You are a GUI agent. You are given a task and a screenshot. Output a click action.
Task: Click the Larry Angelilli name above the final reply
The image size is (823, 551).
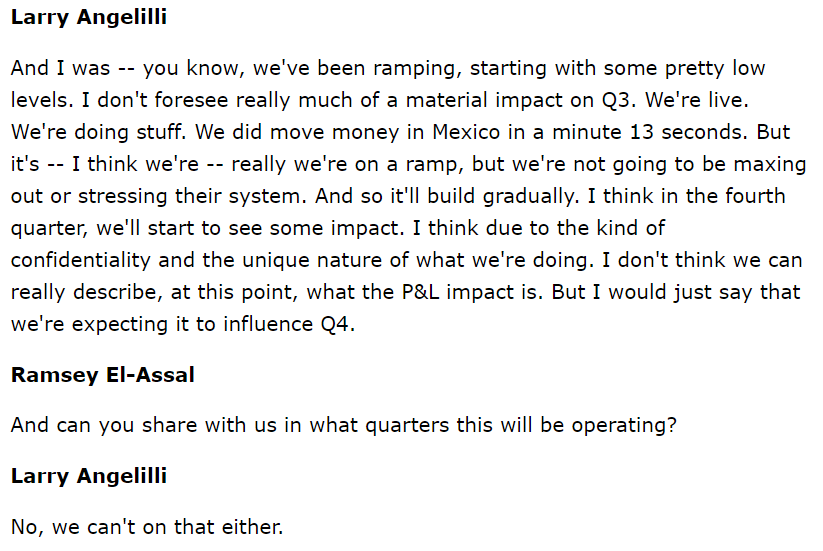pyautogui.click(x=89, y=475)
